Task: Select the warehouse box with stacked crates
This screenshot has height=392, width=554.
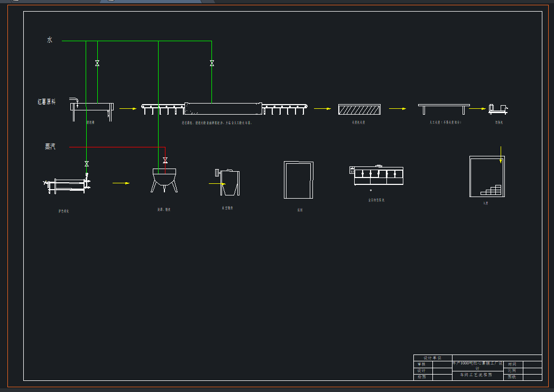Action: (x=487, y=176)
